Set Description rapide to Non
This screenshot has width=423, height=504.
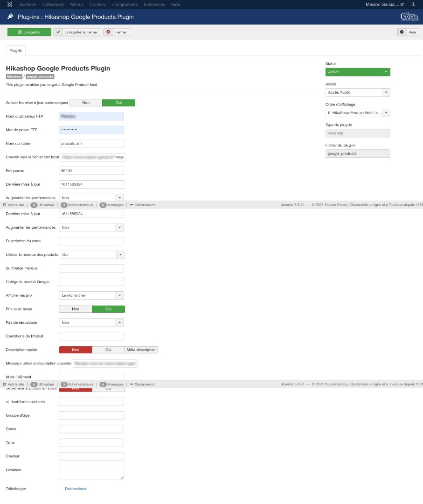(x=76, y=350)
